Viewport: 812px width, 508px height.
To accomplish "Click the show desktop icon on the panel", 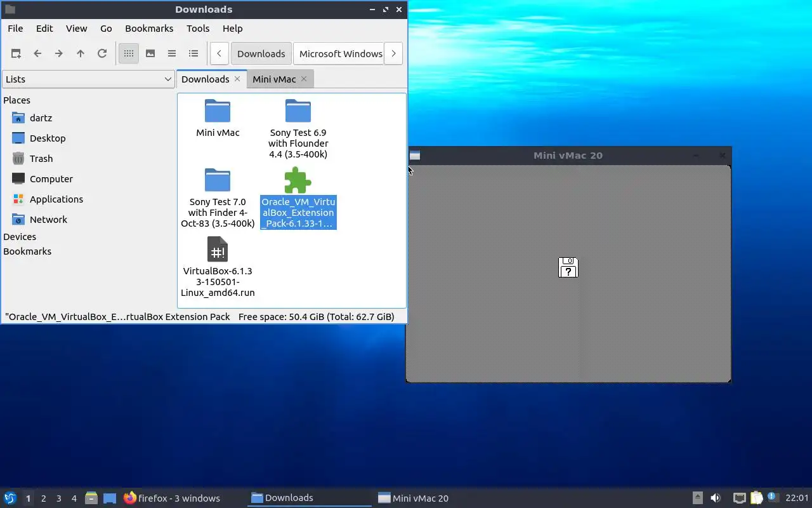I will pos(110,498).
